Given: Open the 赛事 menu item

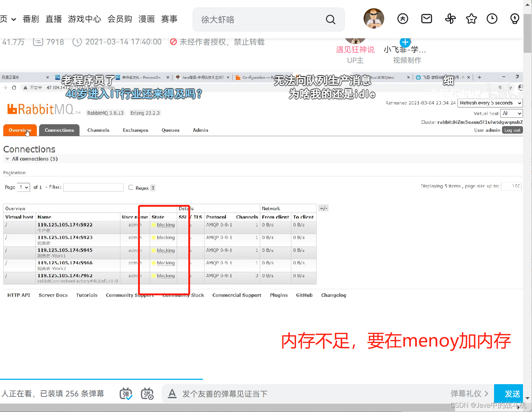Looking at the screenshot, I should pyautogui.click(x=169, y=19).
